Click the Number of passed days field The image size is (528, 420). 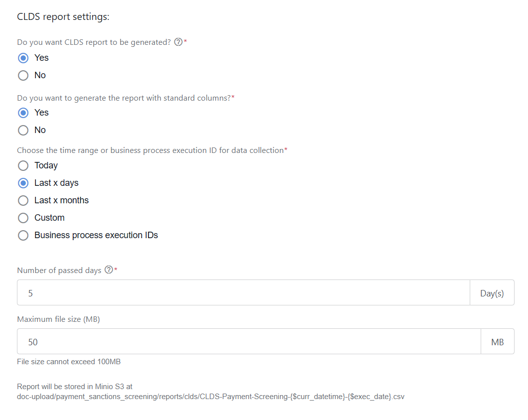coord(244,292)
